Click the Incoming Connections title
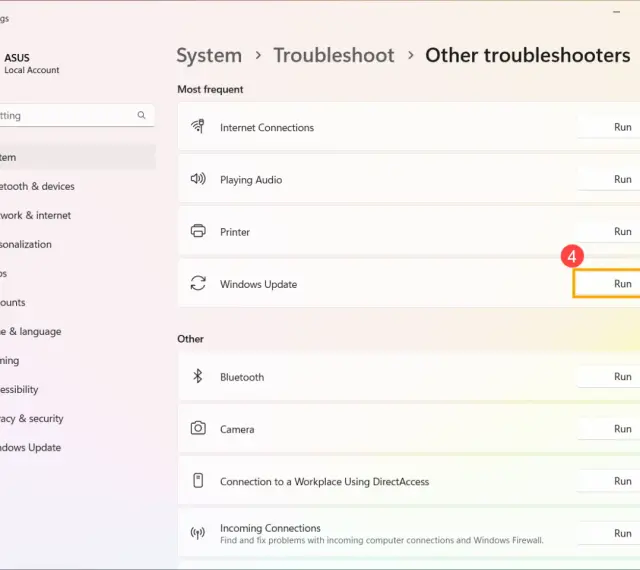Image resolution: width=640 pixels, height=570 pixels. 270,528
